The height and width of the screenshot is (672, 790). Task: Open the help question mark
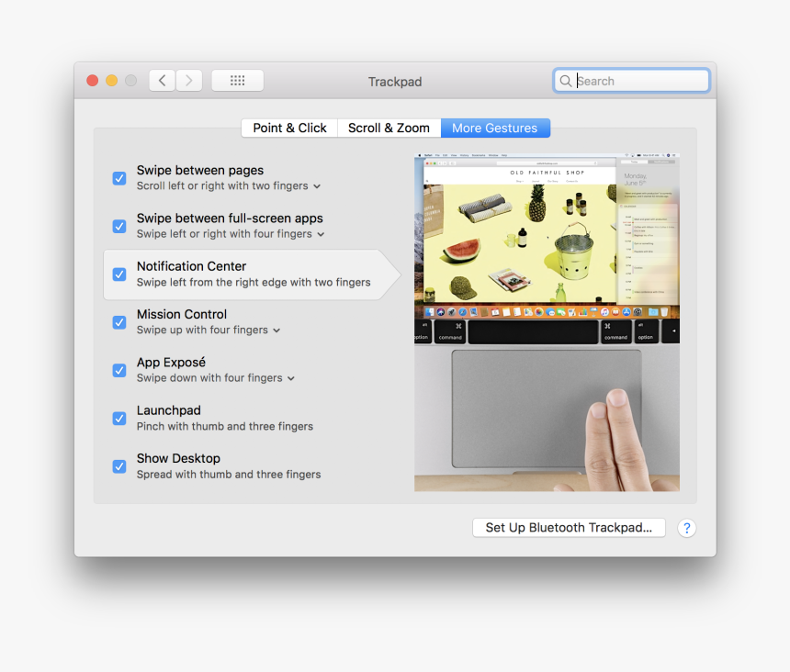pyautogui.click(x=687, y=528)
